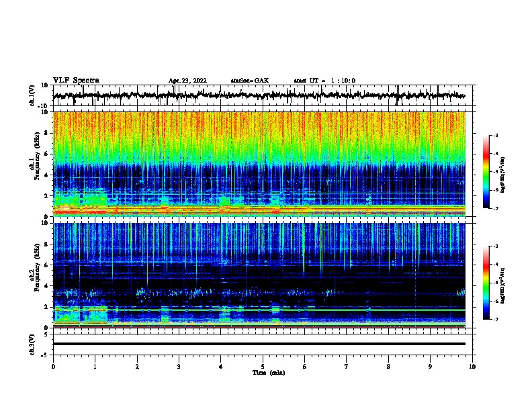Click the "-3" label on lower colorbar
This screenshot has height=411, width=532.
pos(496,246)
